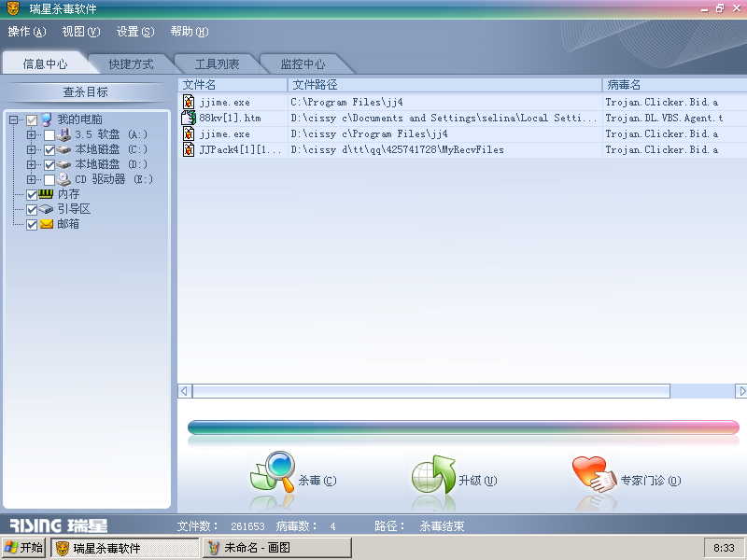
Task: Check the CD drive (E:) checkbox
Action: 49,180
